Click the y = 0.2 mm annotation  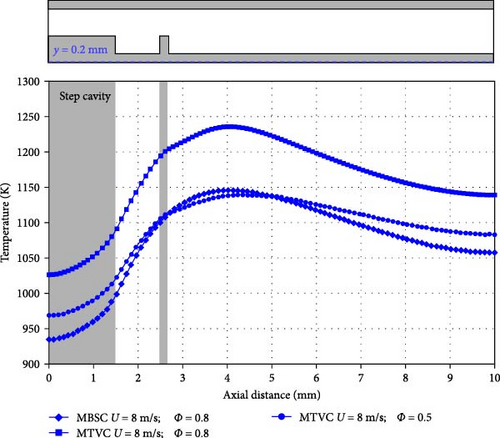pos(80,50)
